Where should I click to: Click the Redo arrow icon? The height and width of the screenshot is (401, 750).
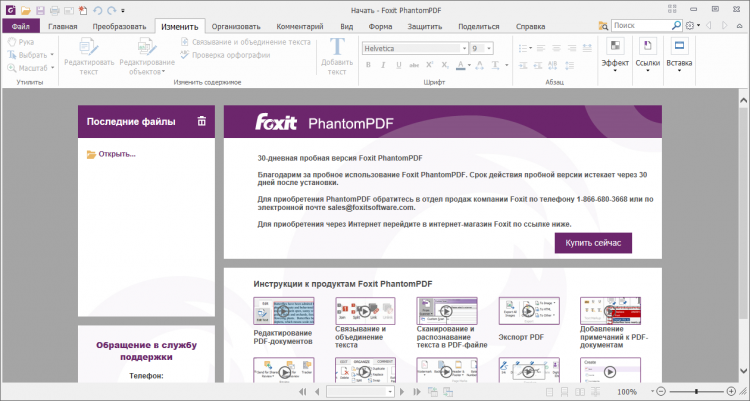(111, 10)
